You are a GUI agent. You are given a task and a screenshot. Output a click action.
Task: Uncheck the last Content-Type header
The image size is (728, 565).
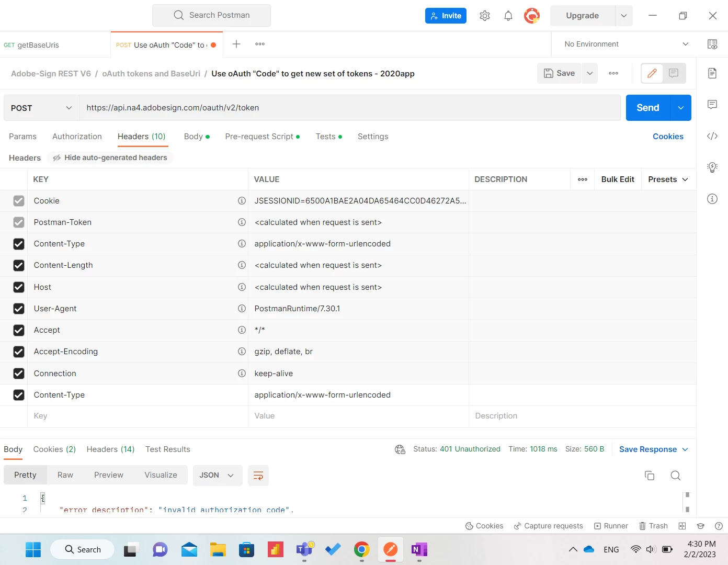pos(19,395)
